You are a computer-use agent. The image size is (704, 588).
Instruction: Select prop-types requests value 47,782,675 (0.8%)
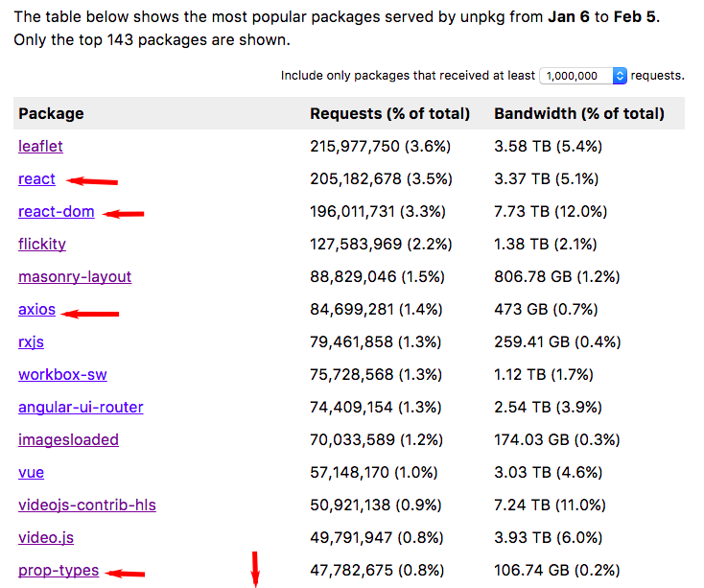[377, 570]
